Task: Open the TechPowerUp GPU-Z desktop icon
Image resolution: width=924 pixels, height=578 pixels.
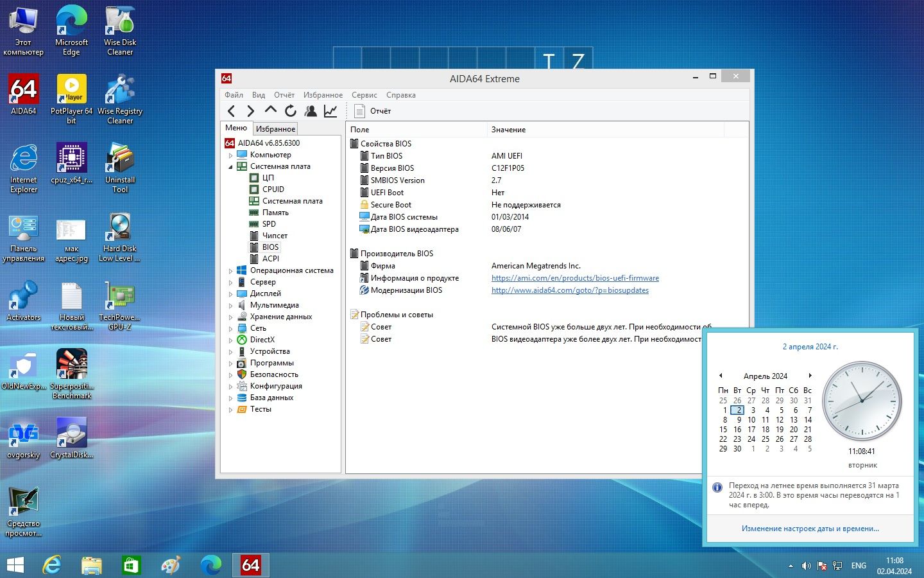Action: 120,305
